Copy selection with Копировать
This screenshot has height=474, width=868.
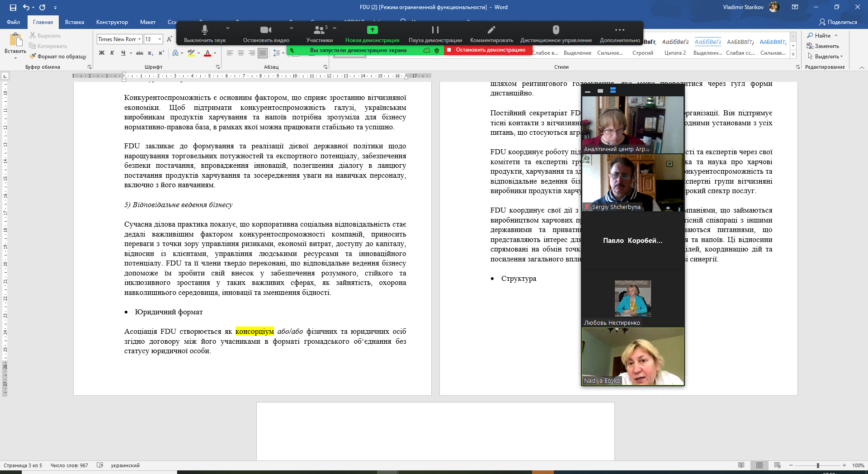[x=48, y=46]
